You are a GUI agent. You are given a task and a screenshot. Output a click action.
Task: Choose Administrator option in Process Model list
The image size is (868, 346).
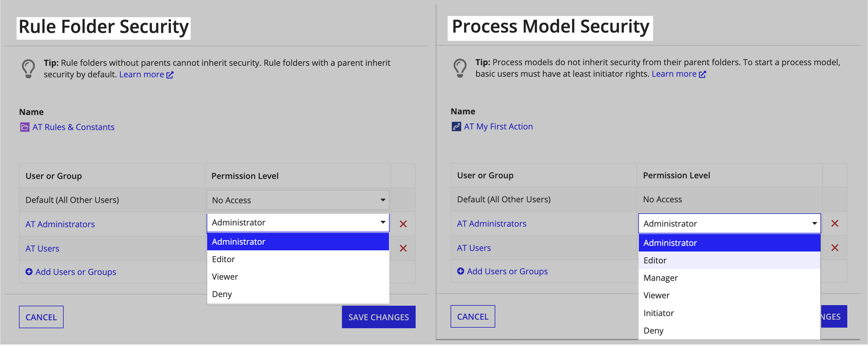pos(729,243)
